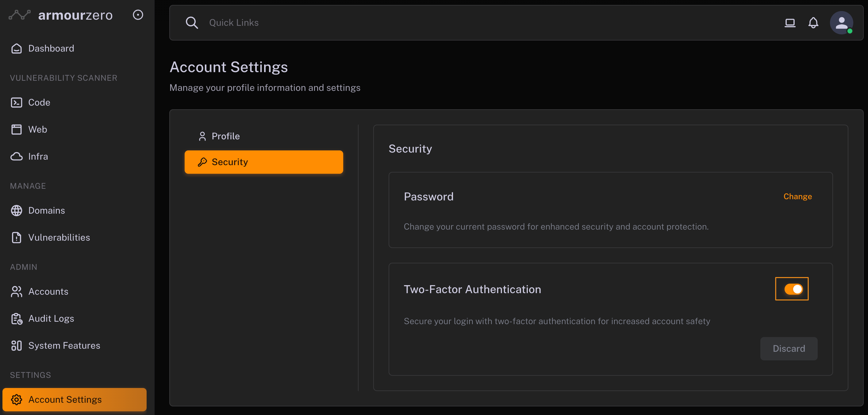View Audit Logs
The height and width of the screenshot is (415, 868).
tap(51, 318)
